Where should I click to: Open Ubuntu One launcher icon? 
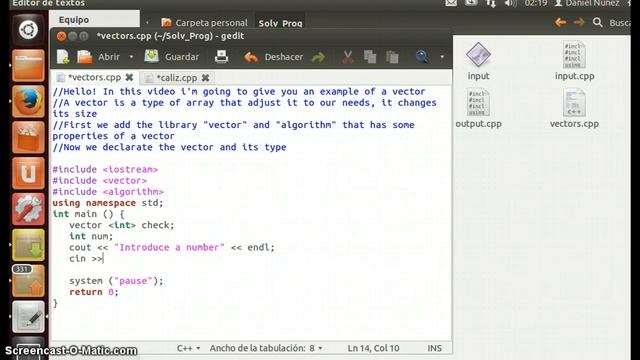(x=28, y=173)
